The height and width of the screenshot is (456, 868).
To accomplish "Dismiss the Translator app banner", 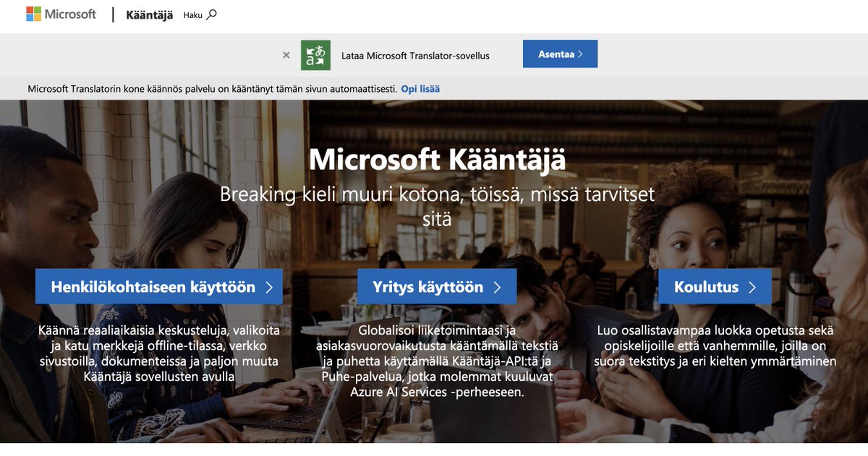I will tap(286, 55).
